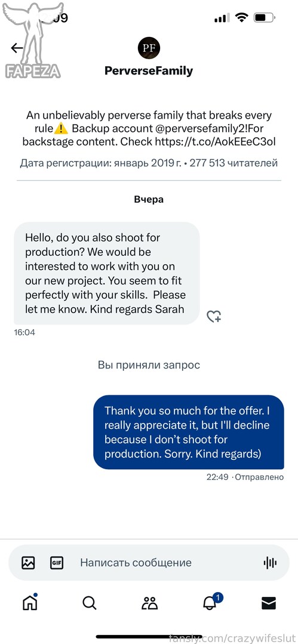Select the sent blue message bubble
This screenshot has width=298, height=644.
click(189, 432)
